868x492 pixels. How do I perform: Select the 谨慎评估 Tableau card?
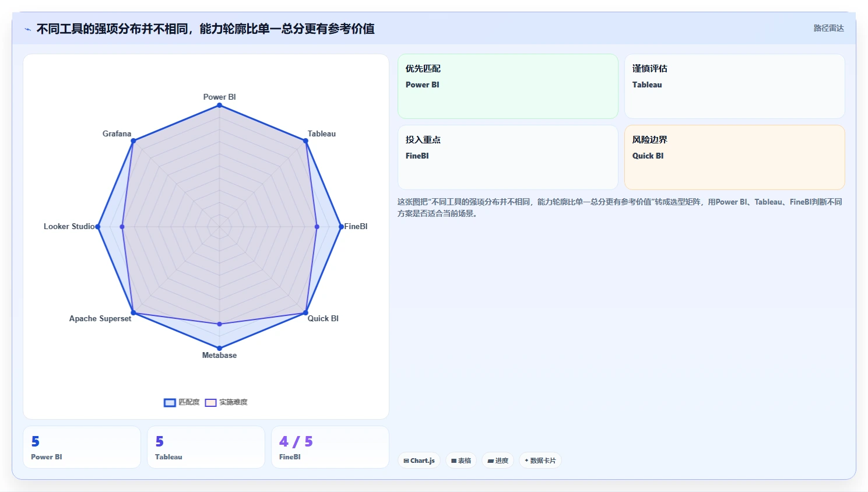tap(735, 86)
